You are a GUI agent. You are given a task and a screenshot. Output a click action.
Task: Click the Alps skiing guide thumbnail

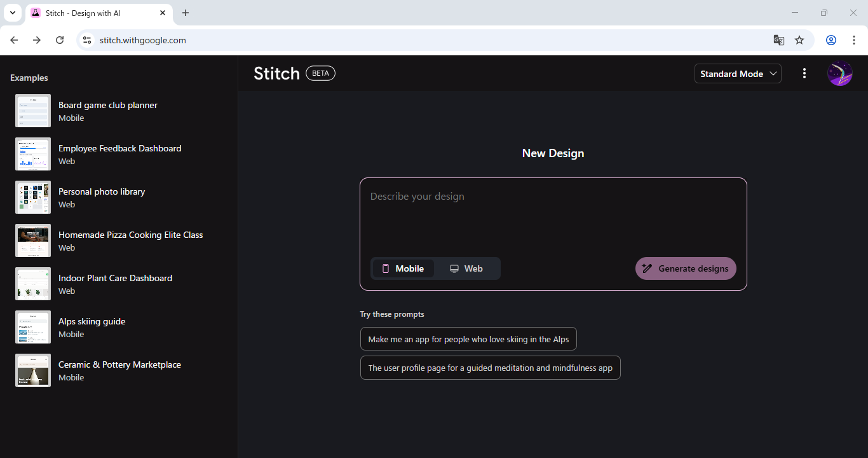[x=33, y=327]
